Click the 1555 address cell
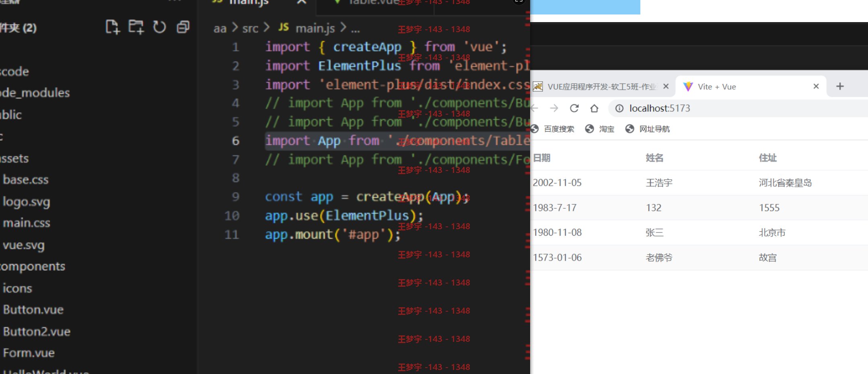 [769, 208]
